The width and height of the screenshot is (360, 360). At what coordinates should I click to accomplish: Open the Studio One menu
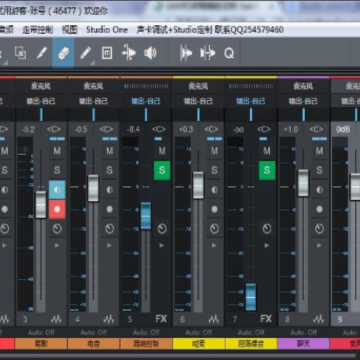[x=107, y=30]
